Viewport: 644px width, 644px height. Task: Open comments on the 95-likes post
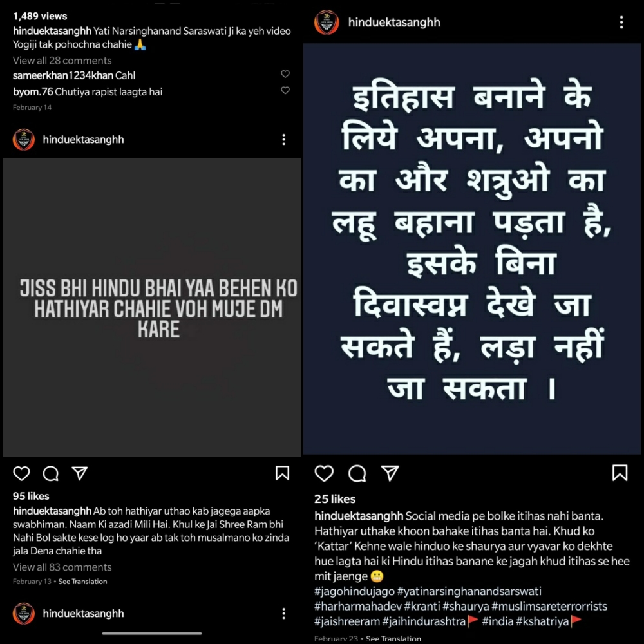point(50,473)
